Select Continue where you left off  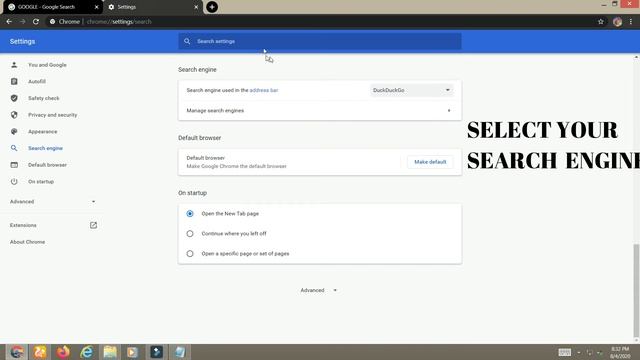click(190, 233)
